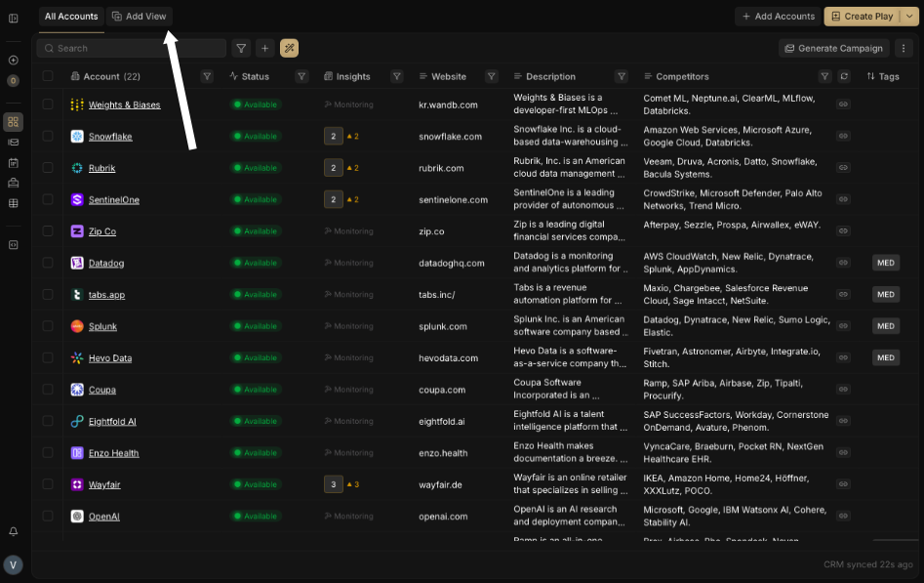Click the mail icon in the left sidebar
924x583 pixels.
[13, 142]
